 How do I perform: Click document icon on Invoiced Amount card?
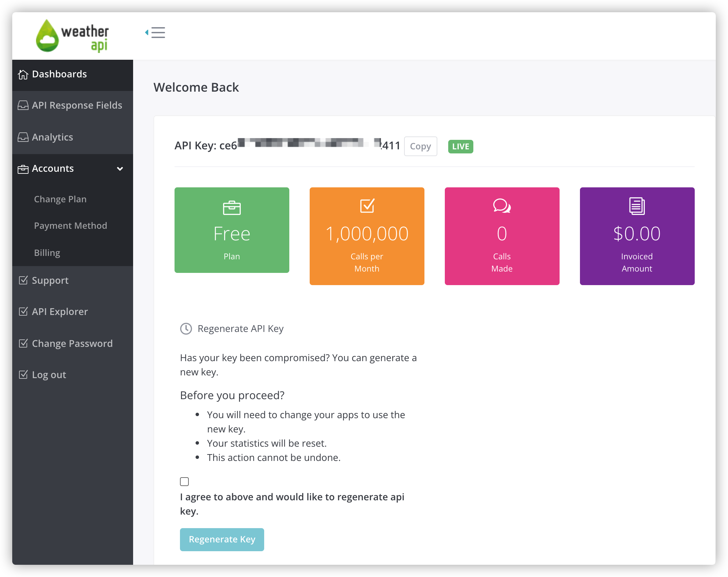pyautogui.click(x=637, y=206)
